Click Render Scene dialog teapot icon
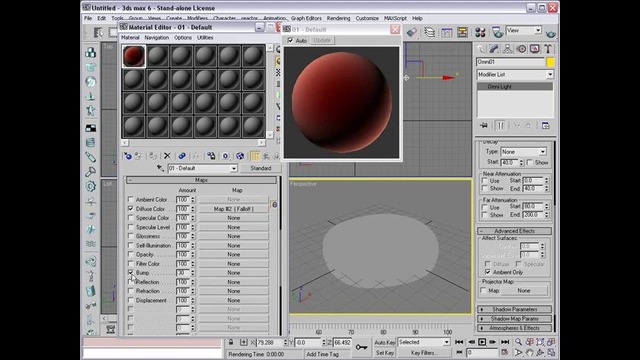640x360 pixels. [497, 32]
